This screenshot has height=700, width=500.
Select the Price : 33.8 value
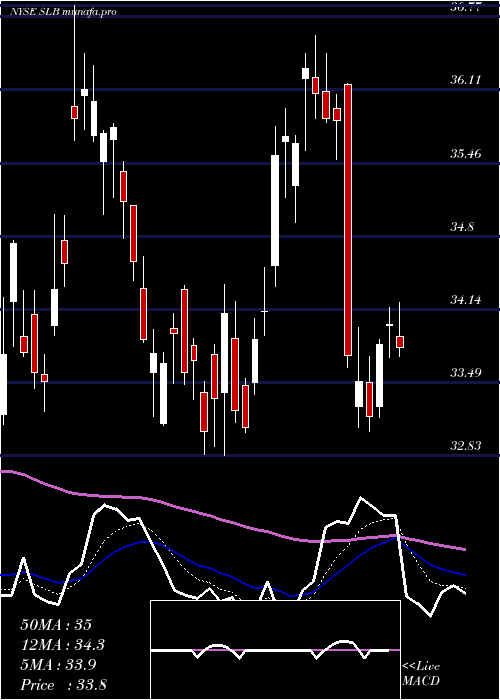click(63, 685)
